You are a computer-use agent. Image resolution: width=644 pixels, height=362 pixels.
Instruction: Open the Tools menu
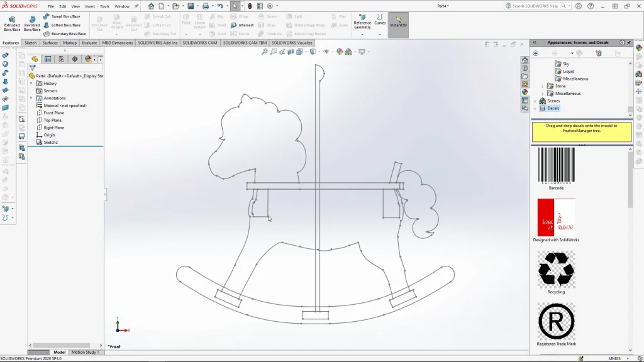pos(105,6)
